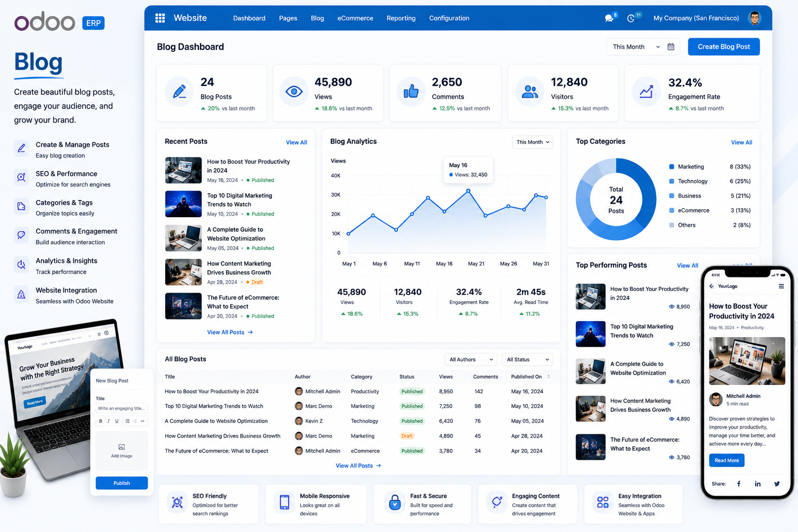Click the SEO Friendly feature icon

click(x=177, y=502)
